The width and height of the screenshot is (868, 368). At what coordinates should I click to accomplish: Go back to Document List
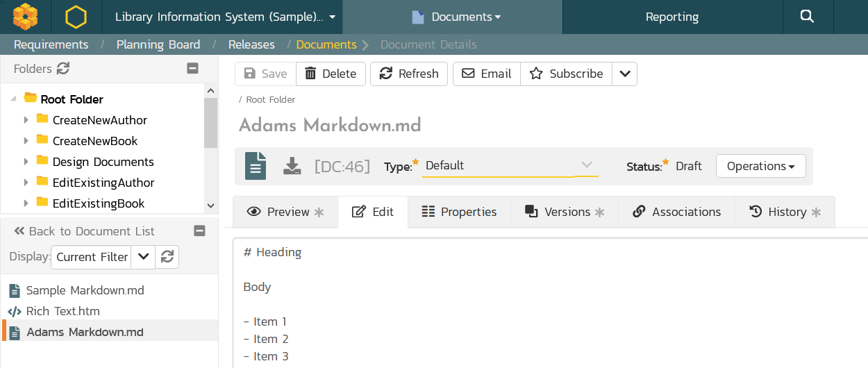click(x=84, y=231)
